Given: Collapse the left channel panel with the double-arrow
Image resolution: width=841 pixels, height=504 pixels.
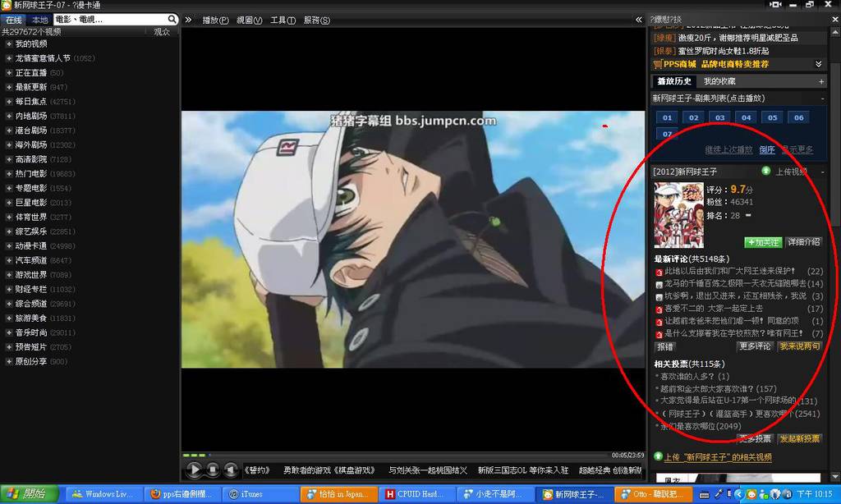Looking at the screenshot, I should [188, 20].
